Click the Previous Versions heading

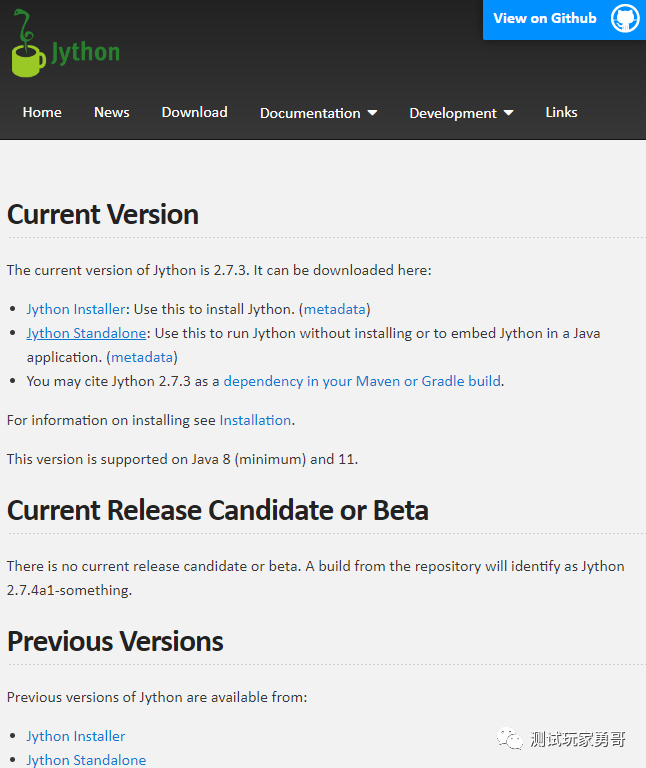point(115,642)
